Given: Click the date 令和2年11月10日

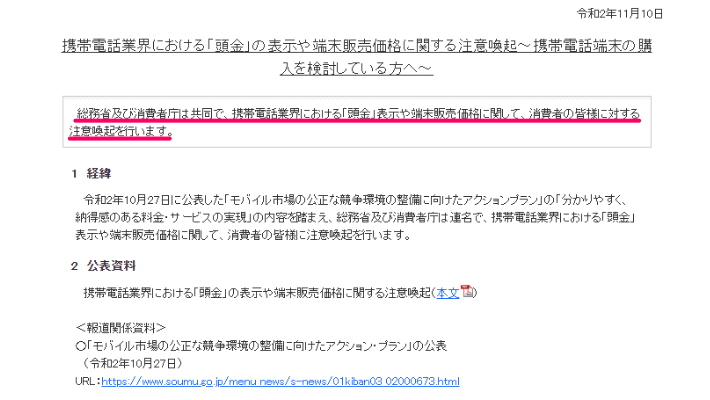Looking at the screenshot, I should click(x=619, y=14).
